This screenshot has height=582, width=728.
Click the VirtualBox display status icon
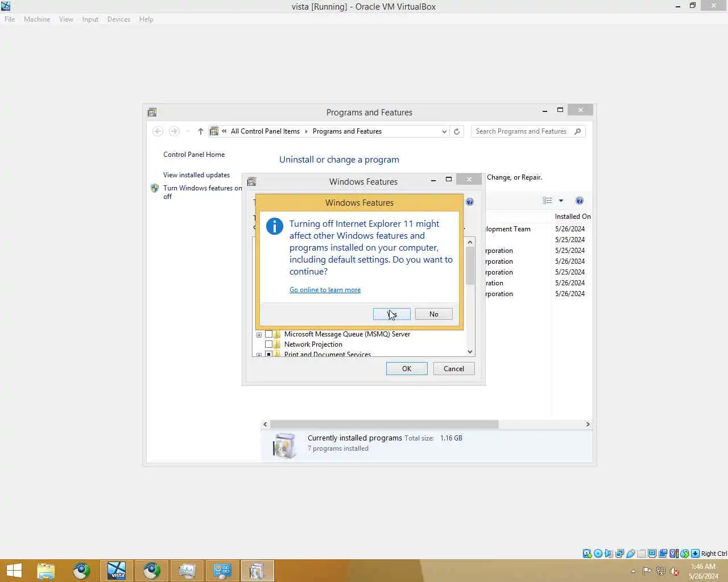tap(652, 554)
